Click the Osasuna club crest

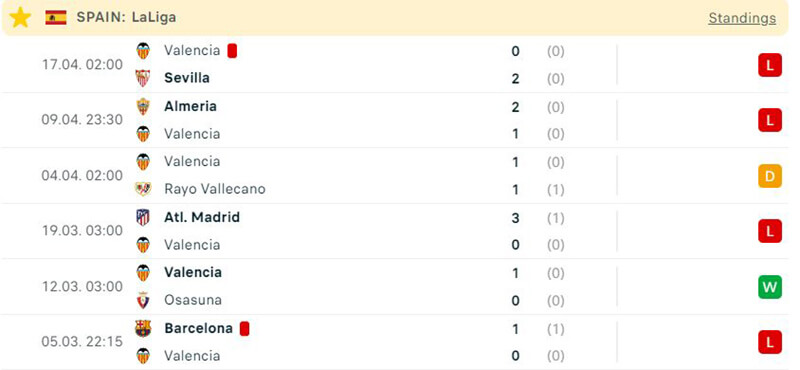[x=143, y=300]
